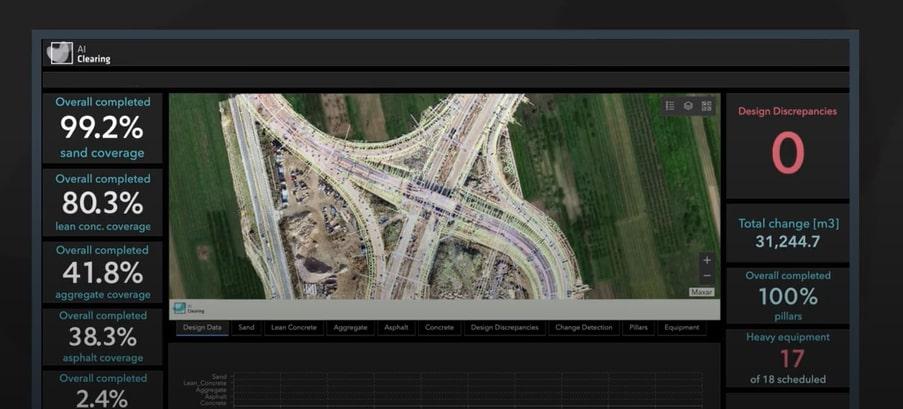Open the Design Discrepancies tab
The height and width of the screenshot is (409, 903).
tap(504, 327)
